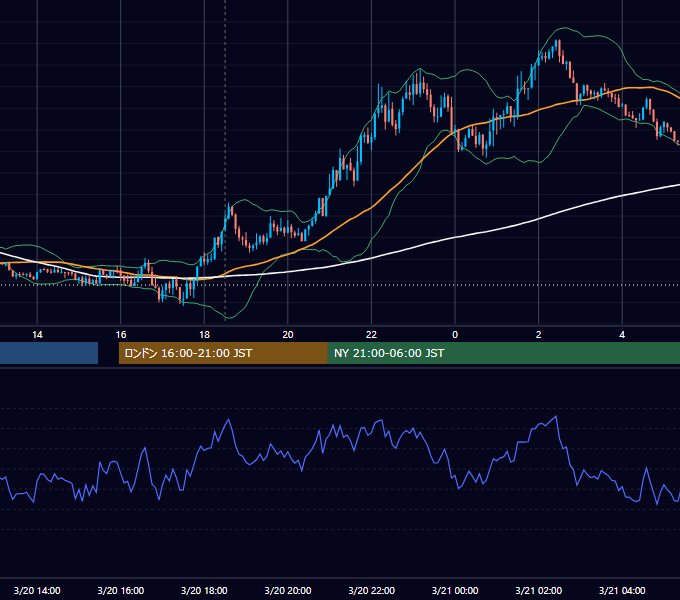The width and height of the screenshot is (680, 600).
Task: Click the hour label 0 on price chart axis
Action: tap(455, 335)
